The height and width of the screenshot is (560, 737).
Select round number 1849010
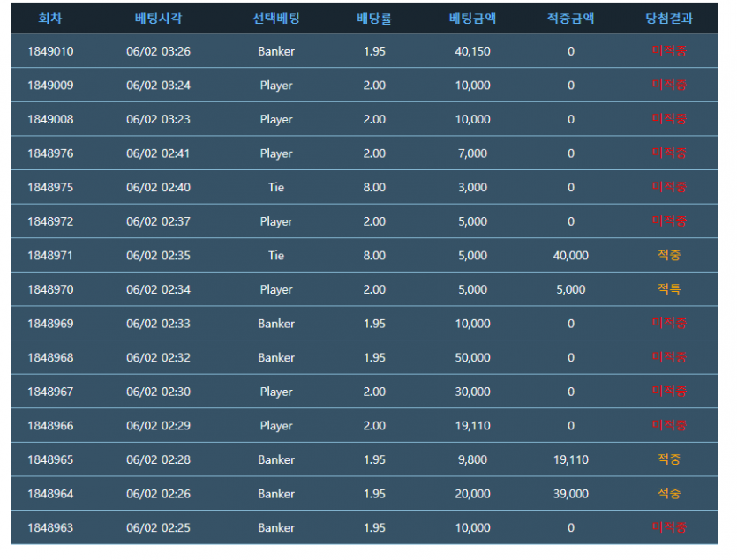[50, 51]
